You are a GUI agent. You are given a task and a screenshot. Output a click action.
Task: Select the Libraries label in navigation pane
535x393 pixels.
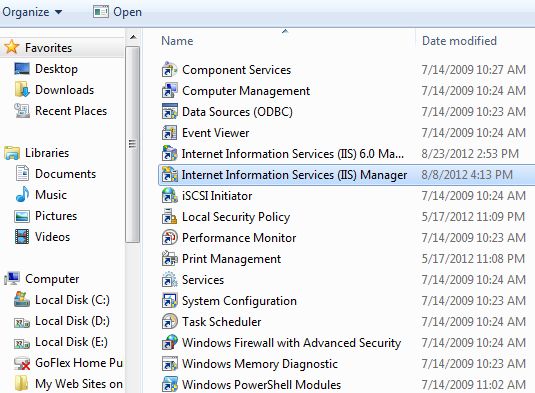(x=47, y=153)
